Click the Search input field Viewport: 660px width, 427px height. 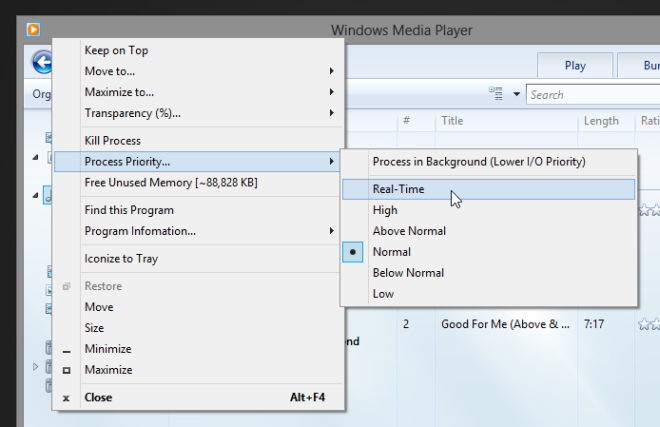[593, 95]
